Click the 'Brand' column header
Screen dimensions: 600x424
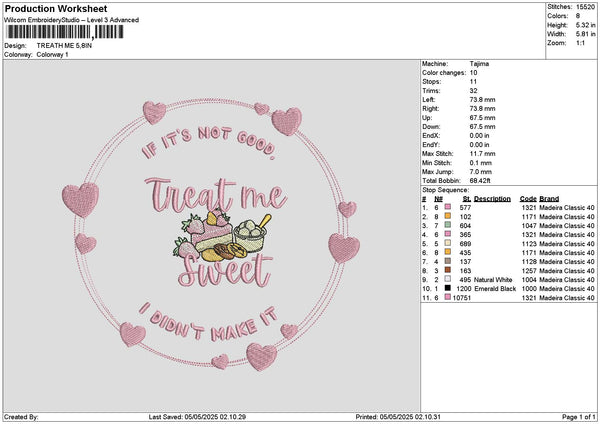(549, 199)
